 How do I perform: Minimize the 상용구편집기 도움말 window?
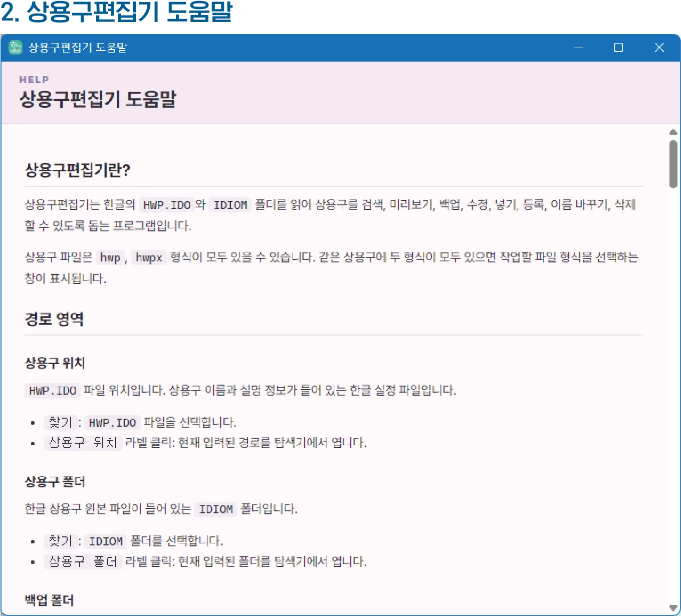[578, 48]
